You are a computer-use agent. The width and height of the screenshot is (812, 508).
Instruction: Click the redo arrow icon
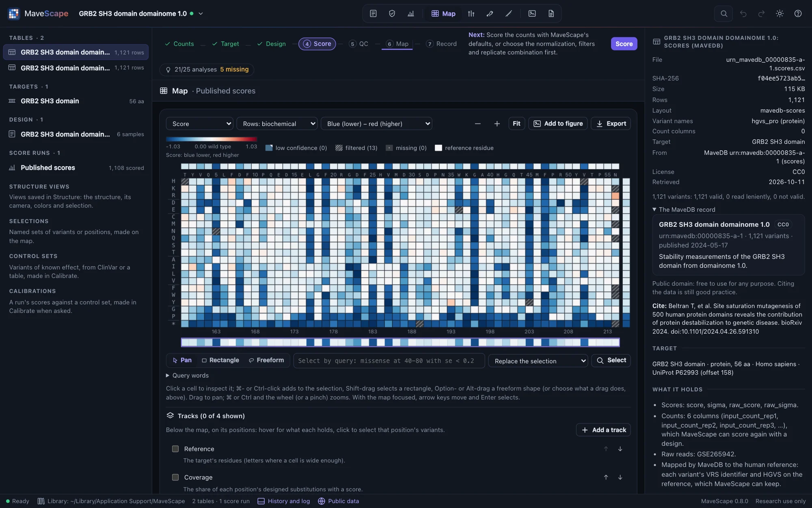click(761, 13)
